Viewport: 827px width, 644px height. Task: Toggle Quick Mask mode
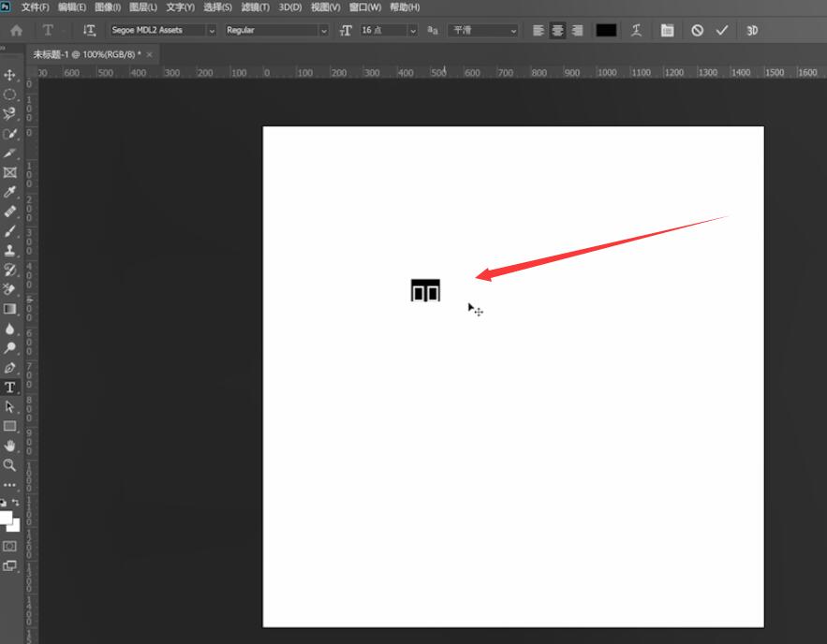(x=9, y=546)
